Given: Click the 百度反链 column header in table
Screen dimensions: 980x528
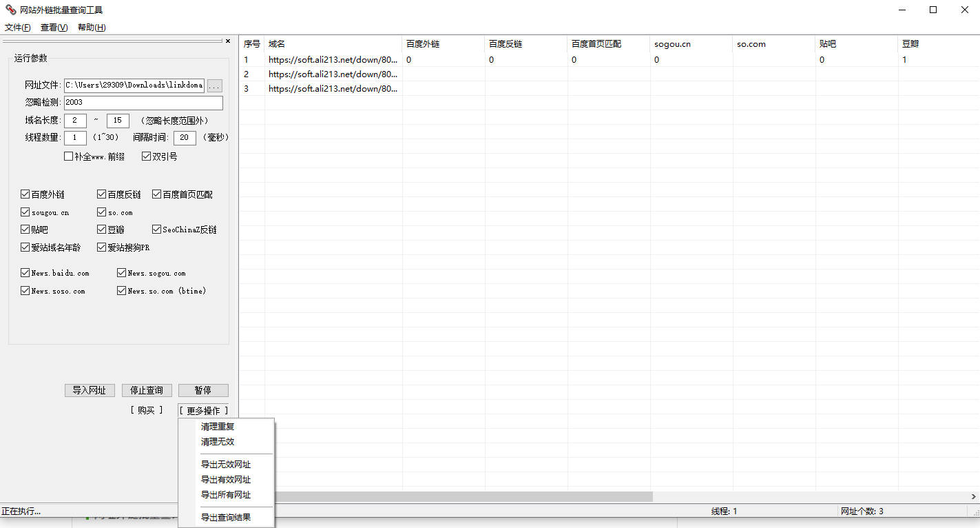Looking at the screenshot, I should coord(526,43).
